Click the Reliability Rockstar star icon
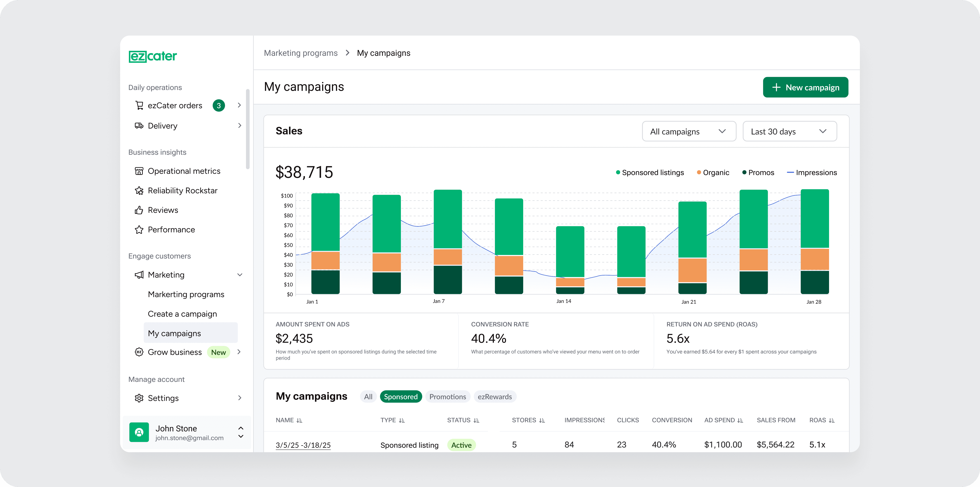 [139, 191]
